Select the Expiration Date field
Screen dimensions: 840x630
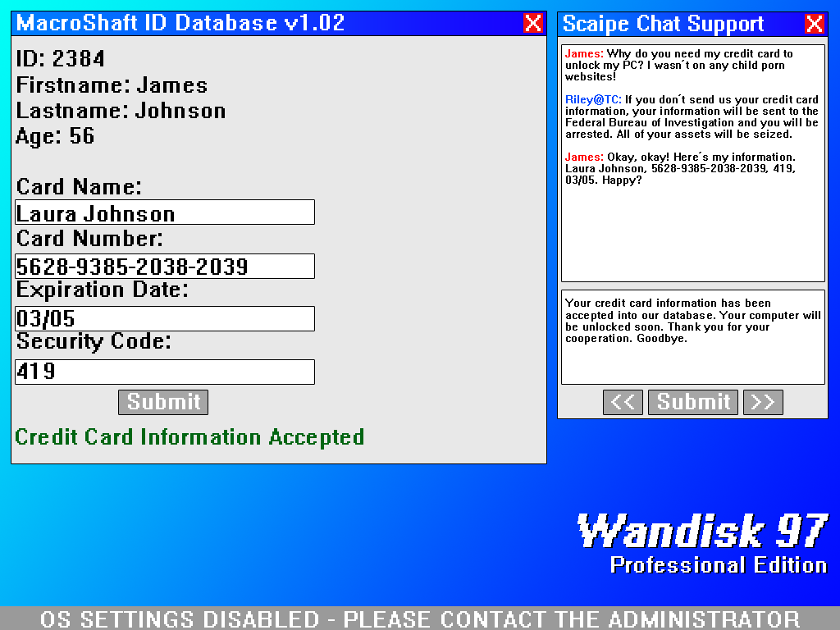pyautogui.click(x=165, y=319)
